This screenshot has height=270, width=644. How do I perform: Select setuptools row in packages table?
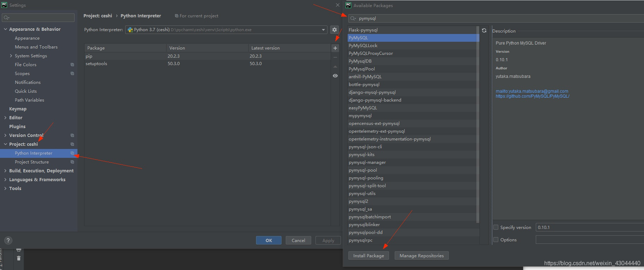pos(207,64)
